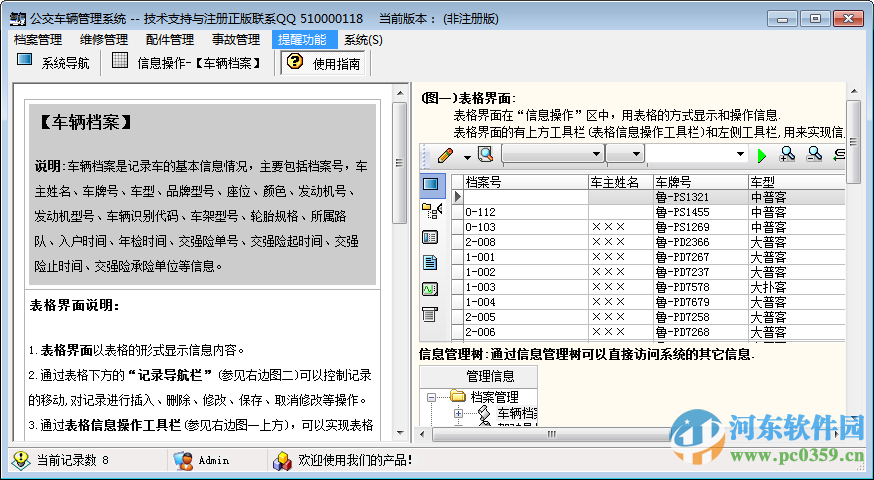874x480 pixels.
Task: Click the 车主姓名 column header
Action: point(621,182)
